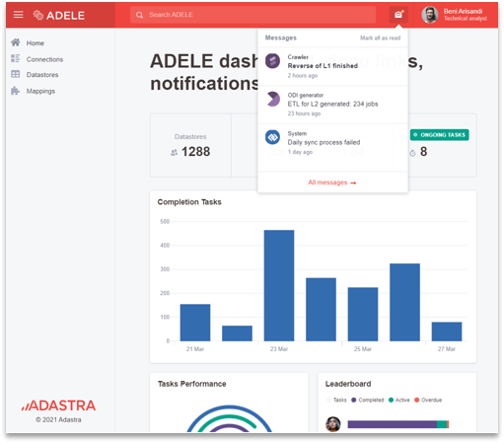Click the 1 day ago timestamp

point(300,152)
